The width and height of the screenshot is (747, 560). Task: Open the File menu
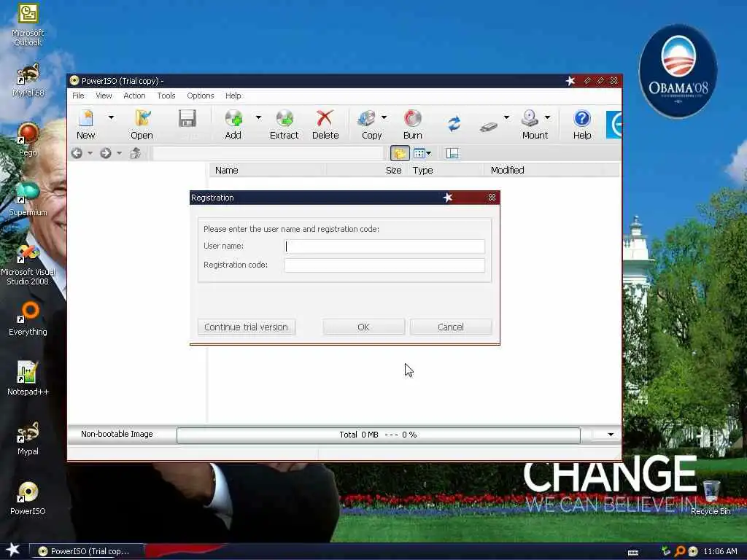[78, 96]
